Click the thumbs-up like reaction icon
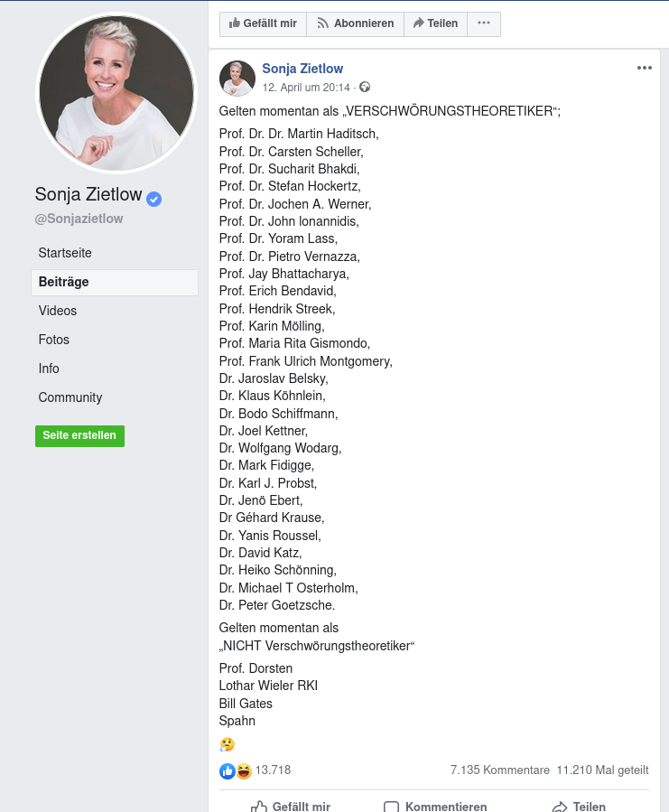Viewport: 669px width, 812px height. click(227, 770)
